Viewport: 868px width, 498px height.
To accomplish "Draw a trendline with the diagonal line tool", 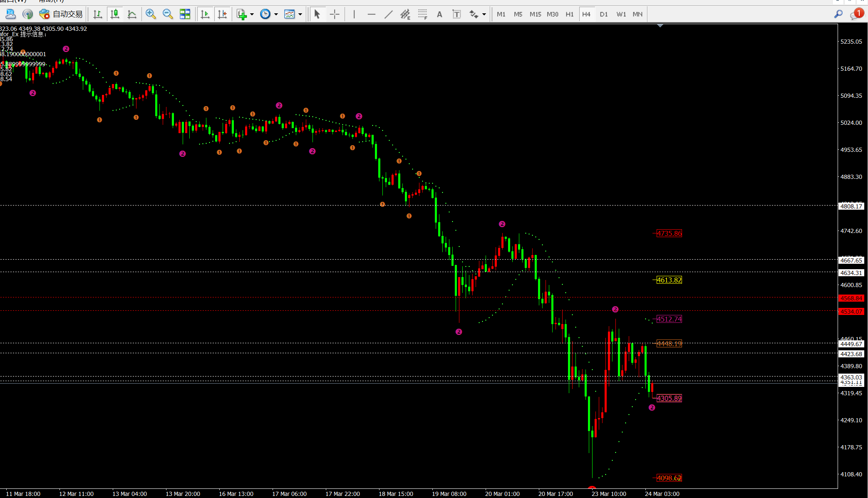I will (x=388, y=14).
